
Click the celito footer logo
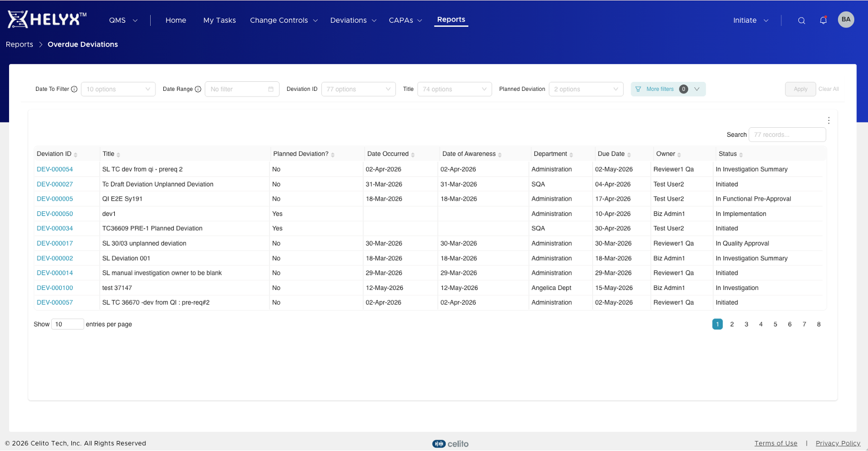click(450, 444)
